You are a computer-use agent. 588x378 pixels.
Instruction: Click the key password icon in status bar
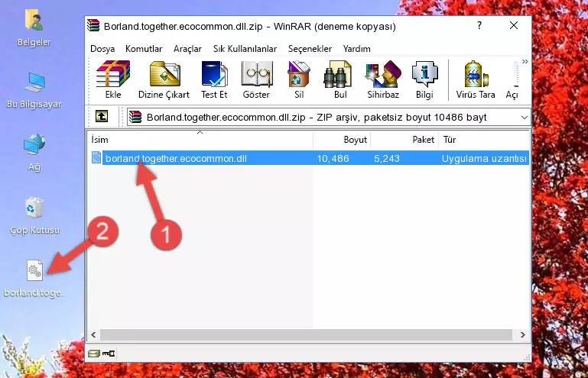point(109,354)
